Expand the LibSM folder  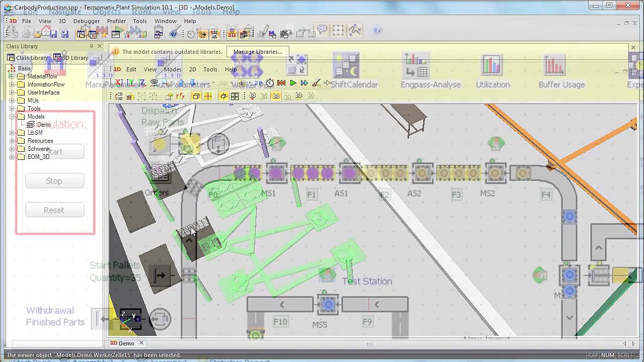[x=12, y=133]
